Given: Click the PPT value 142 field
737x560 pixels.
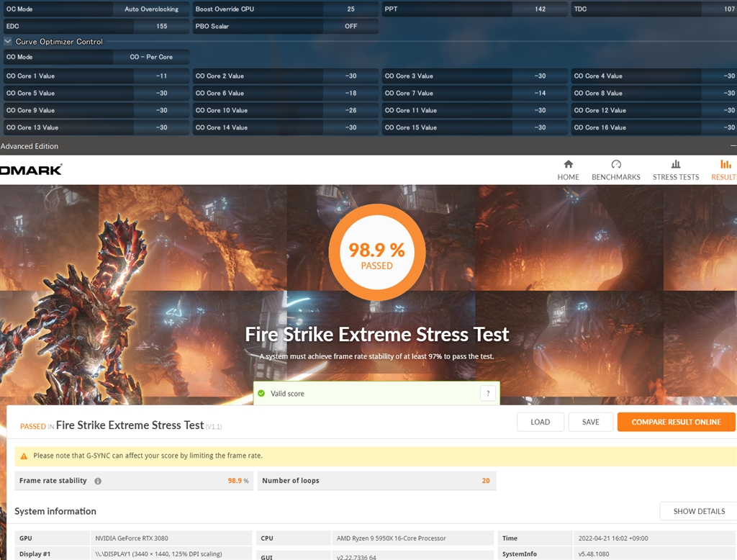Looking at the screenshot, I should (x=540, y=9).
